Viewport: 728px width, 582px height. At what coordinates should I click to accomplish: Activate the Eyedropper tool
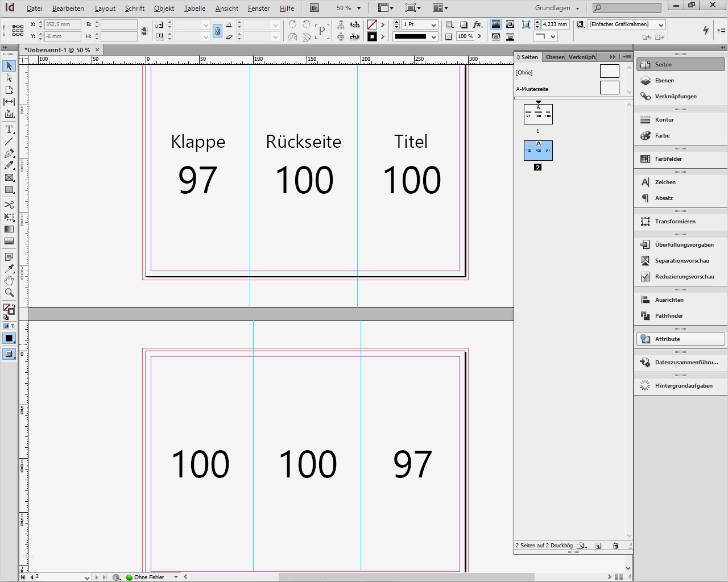(9, 268)
